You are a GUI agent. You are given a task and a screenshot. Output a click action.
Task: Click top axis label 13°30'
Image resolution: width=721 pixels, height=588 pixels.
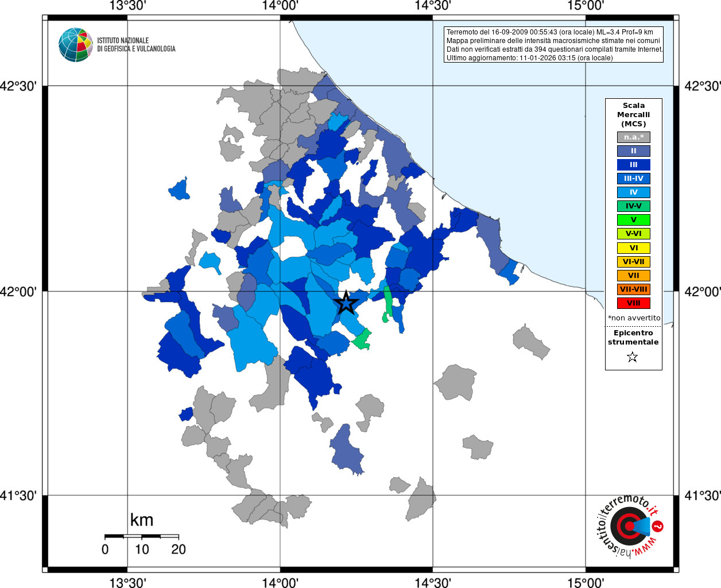click(127, 6)
